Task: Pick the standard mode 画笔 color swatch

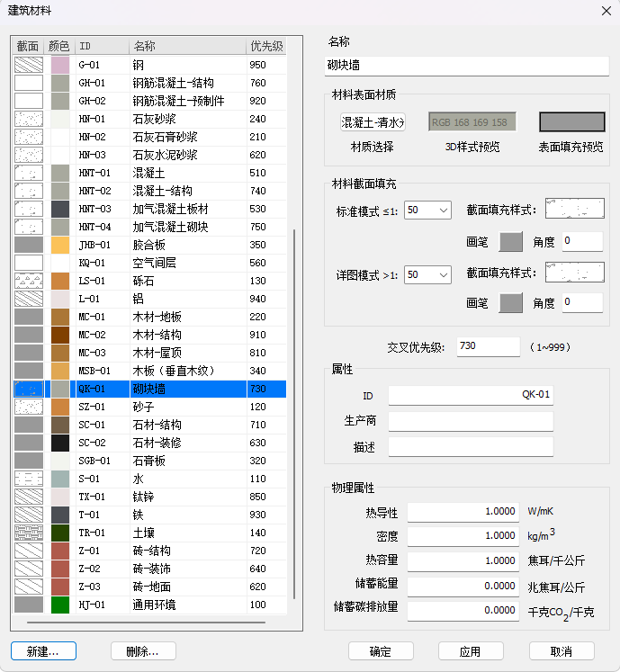Action: [510, 241]
